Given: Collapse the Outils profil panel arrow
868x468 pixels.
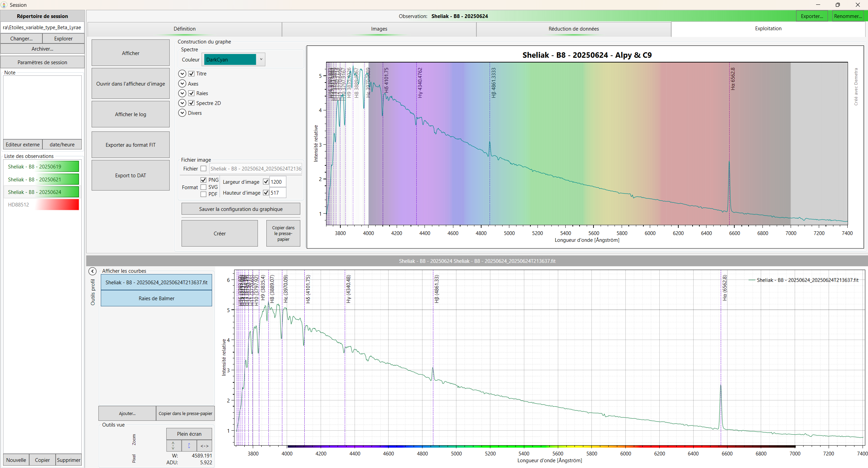Looking at the screenshot, I should pos(92,271).
